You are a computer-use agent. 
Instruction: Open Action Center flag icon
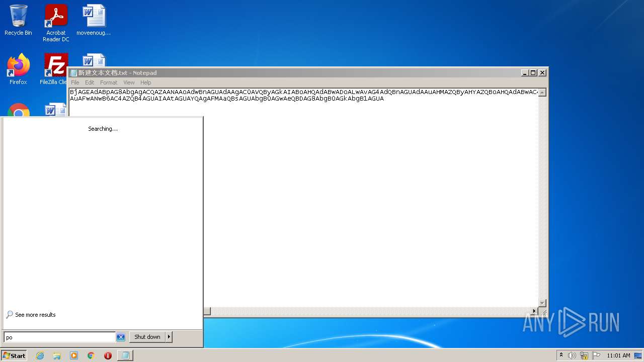point(596,355)
